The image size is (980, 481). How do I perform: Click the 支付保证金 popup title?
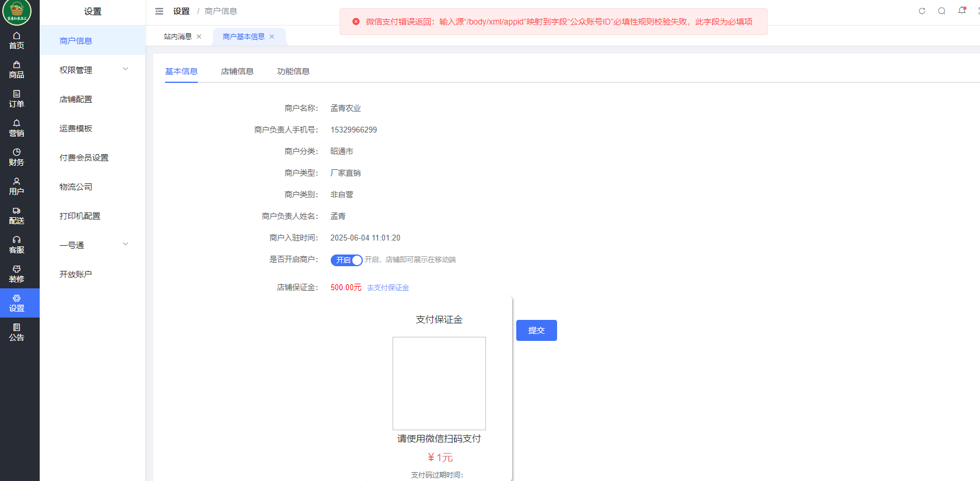point(439,319)
